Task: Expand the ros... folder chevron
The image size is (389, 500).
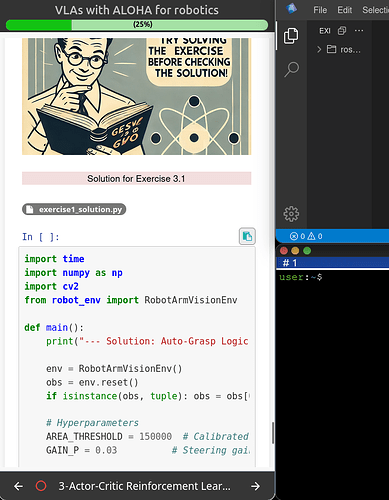Action: (319, 49)
